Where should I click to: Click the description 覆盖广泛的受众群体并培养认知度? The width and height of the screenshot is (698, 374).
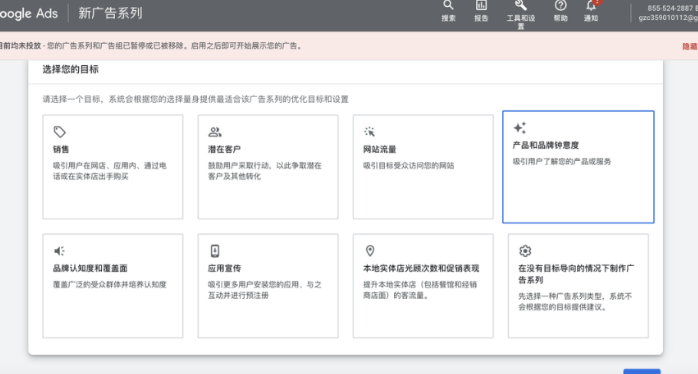110,285
